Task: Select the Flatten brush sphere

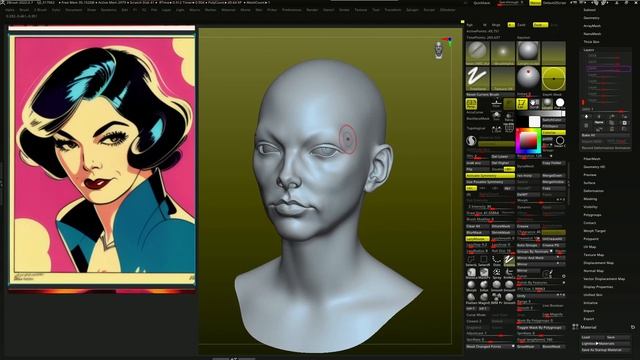Action: click(471, 298)
